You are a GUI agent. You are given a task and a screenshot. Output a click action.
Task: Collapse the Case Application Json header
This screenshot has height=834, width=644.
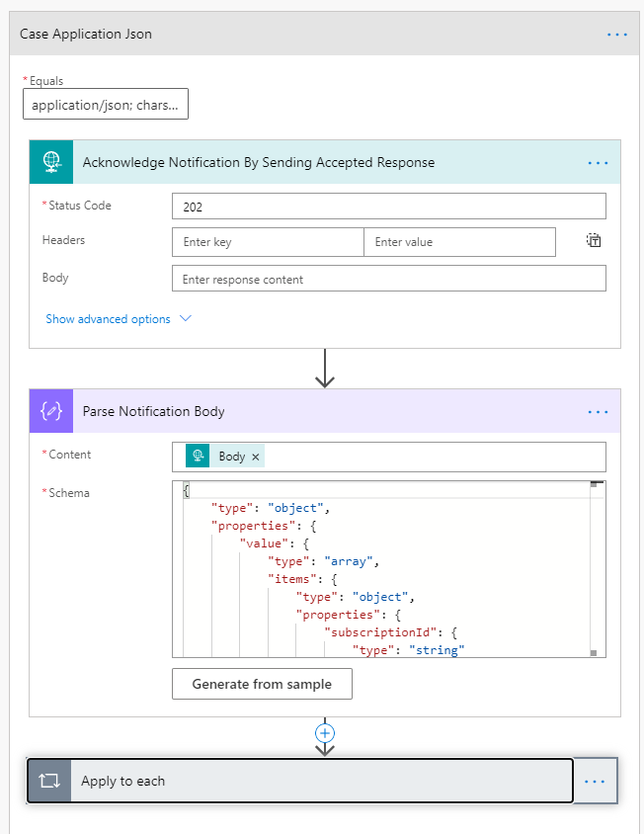296,34
